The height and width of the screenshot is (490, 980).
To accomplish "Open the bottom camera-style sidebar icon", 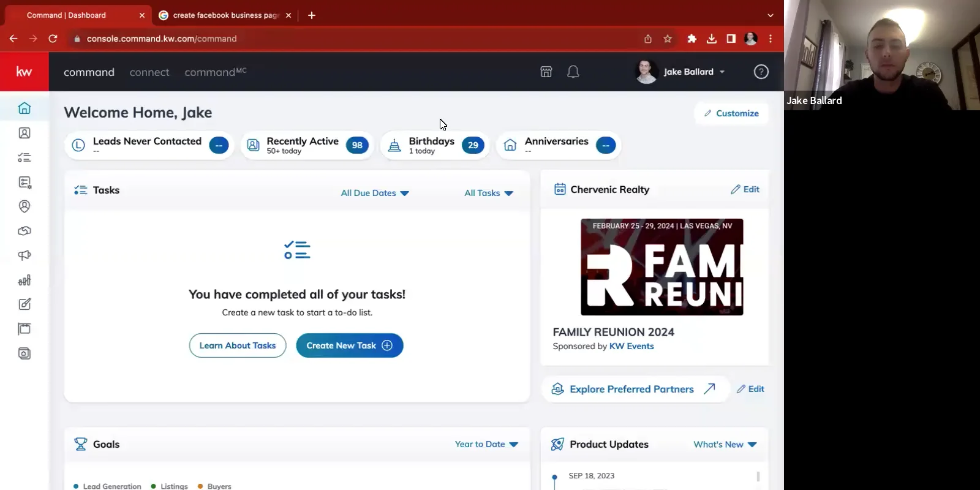I will coord(24,353).
